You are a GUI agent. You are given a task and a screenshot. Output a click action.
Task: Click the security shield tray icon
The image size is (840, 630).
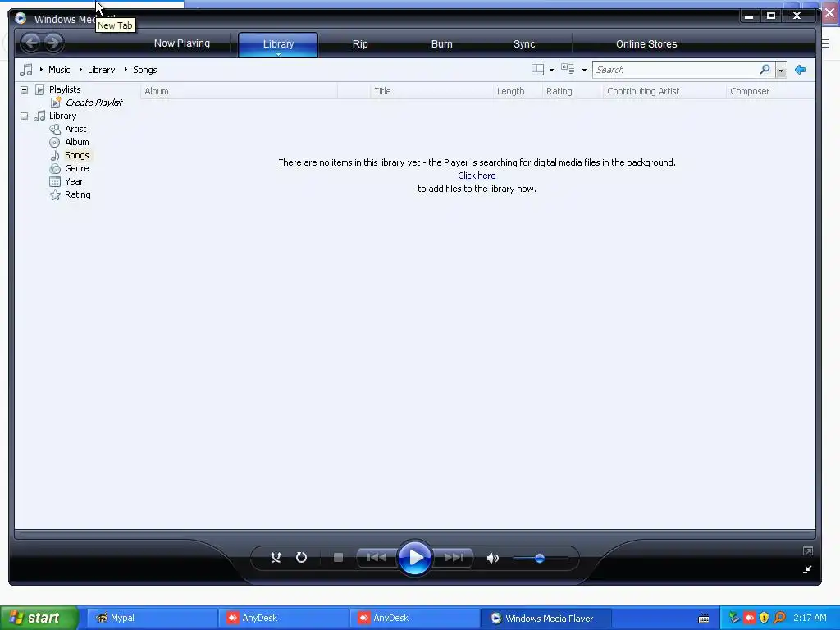[765, 619]
